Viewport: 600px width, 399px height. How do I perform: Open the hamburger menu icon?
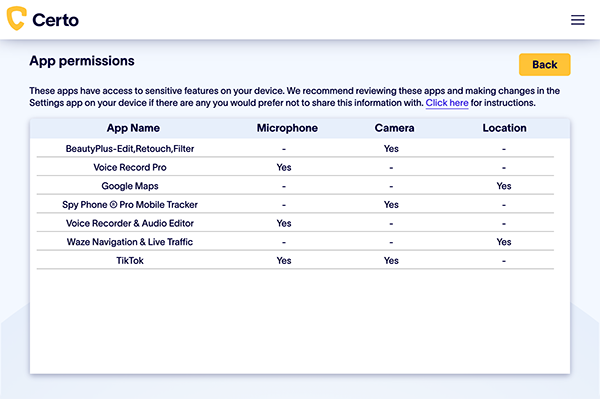[577, 20]
